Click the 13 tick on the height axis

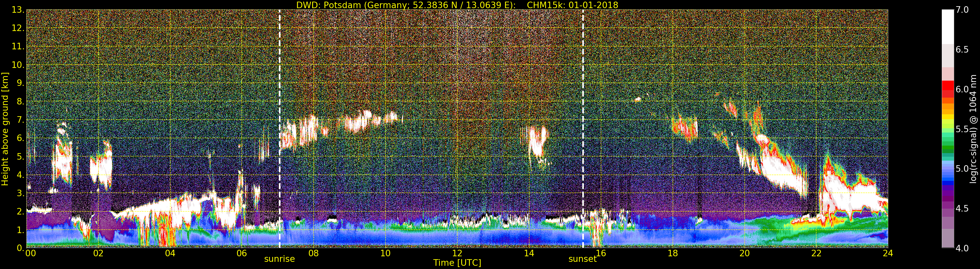(17, 10)
